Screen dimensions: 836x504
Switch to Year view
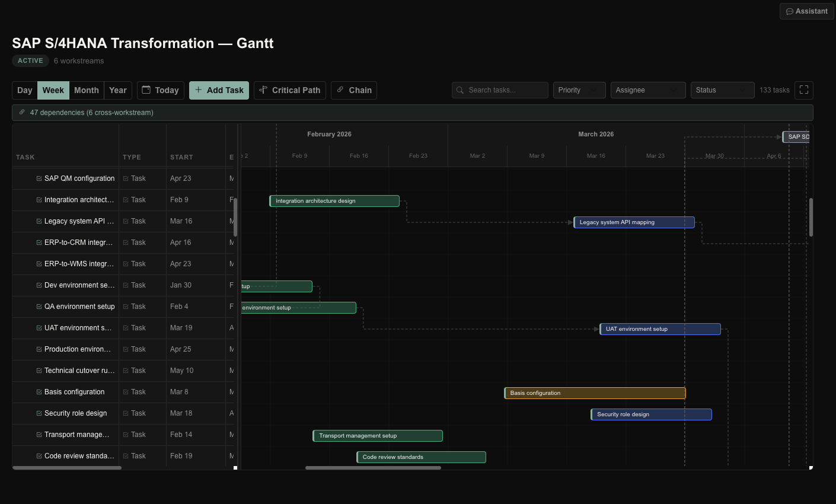118,90
